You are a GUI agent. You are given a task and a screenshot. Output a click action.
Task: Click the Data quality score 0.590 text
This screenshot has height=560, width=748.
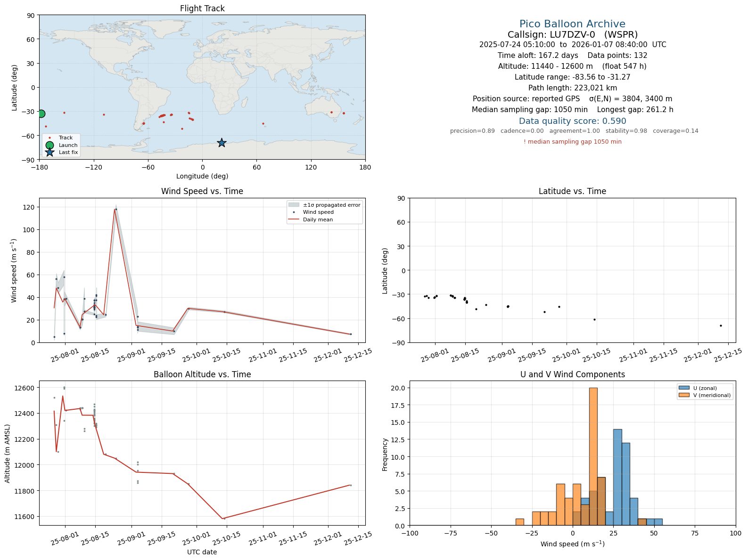572,121
